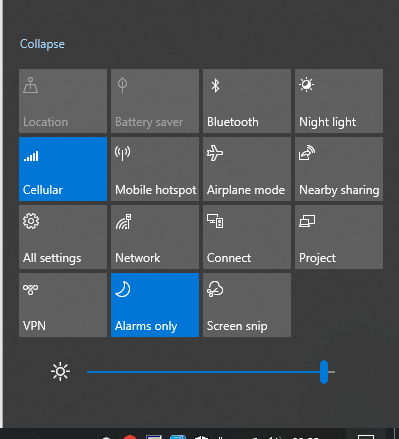Open All settings
The height and width of the screenshot is (439, 399).
(63, 237)
